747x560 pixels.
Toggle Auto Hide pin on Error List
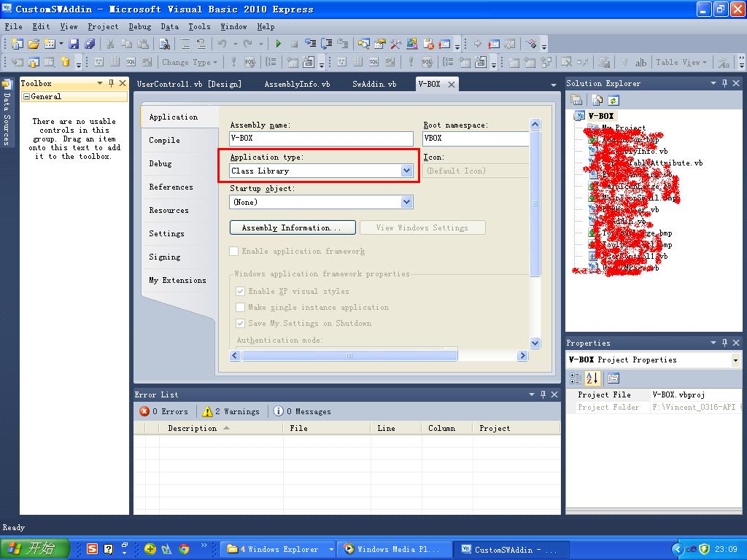pos(543,394)
